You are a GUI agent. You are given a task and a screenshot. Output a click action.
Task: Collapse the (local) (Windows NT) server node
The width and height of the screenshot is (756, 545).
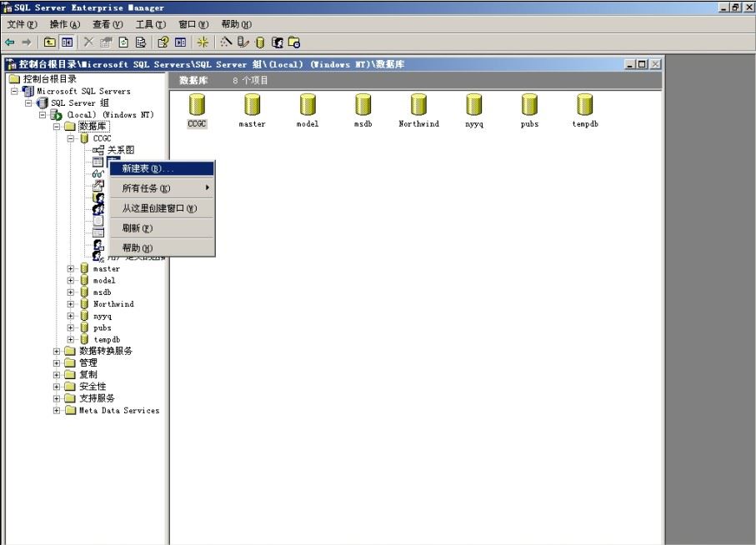pyautogui.click(x=43, y=115)
